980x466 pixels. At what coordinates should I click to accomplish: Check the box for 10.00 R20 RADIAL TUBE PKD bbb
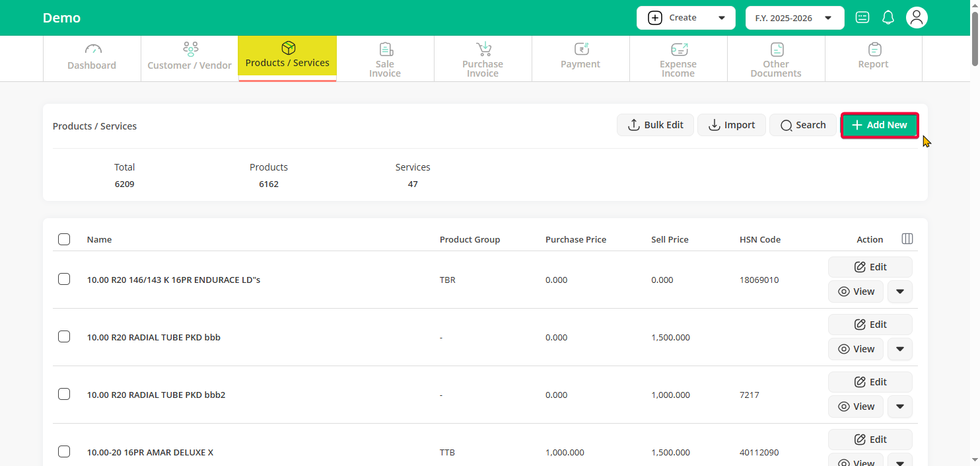pos(64,336)
